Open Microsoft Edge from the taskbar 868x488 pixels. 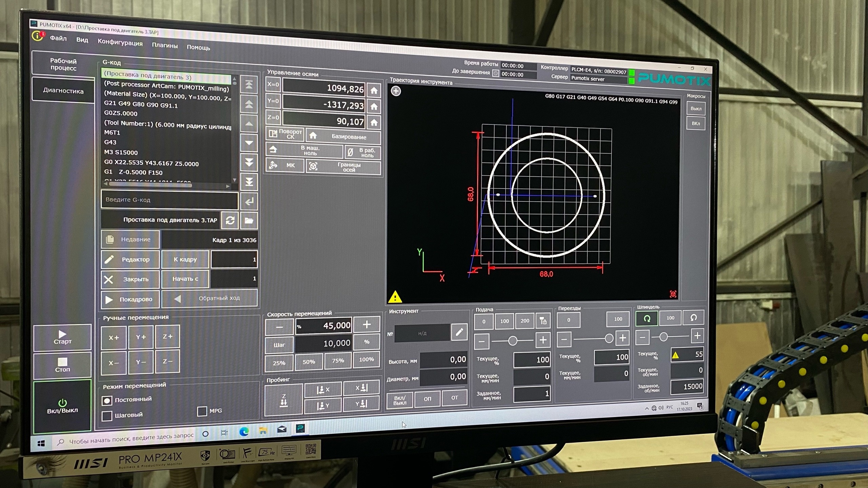pyautogui.click(x=244, y=431)
